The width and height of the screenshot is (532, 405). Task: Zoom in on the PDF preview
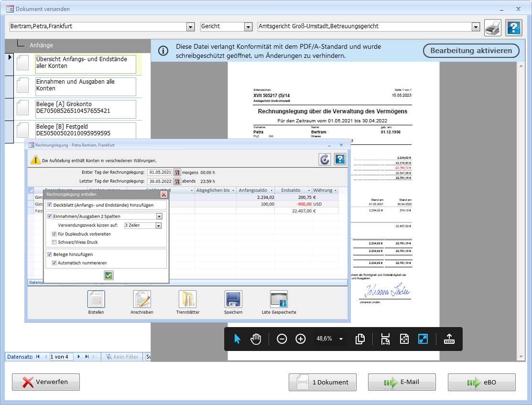[x=300, y=339]
